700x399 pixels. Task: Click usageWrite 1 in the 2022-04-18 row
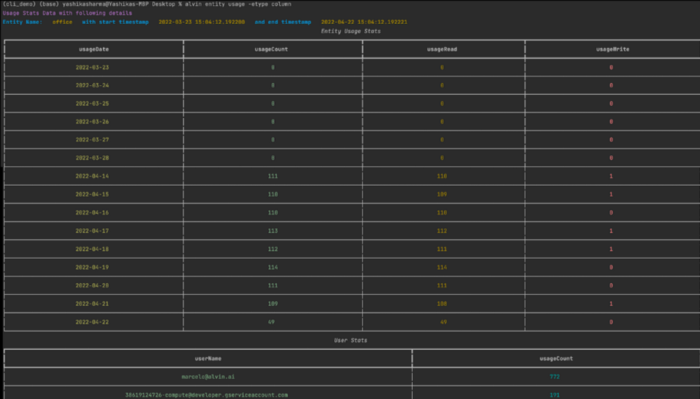611,249
